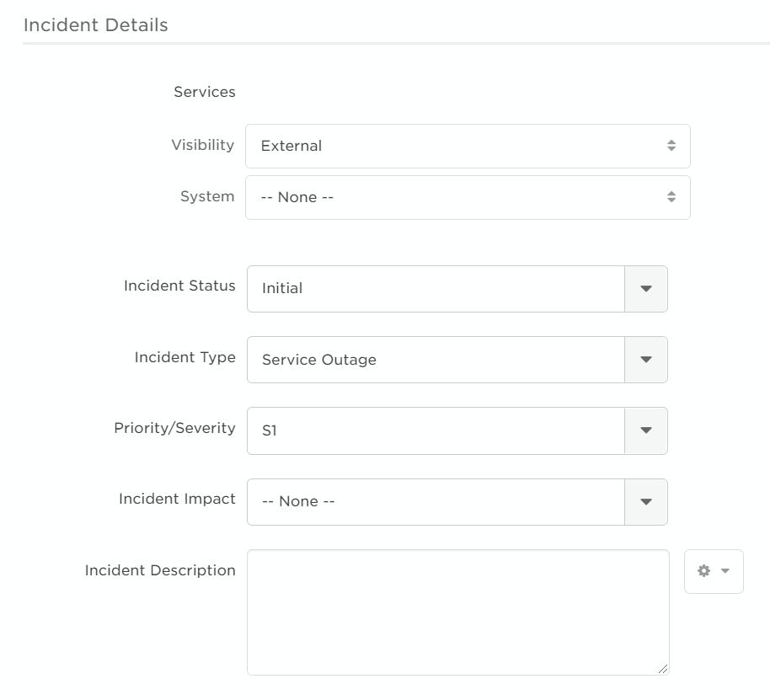Open the Incident Type dropdown arrow
The image size is (770, 700).
click(646, 360)
